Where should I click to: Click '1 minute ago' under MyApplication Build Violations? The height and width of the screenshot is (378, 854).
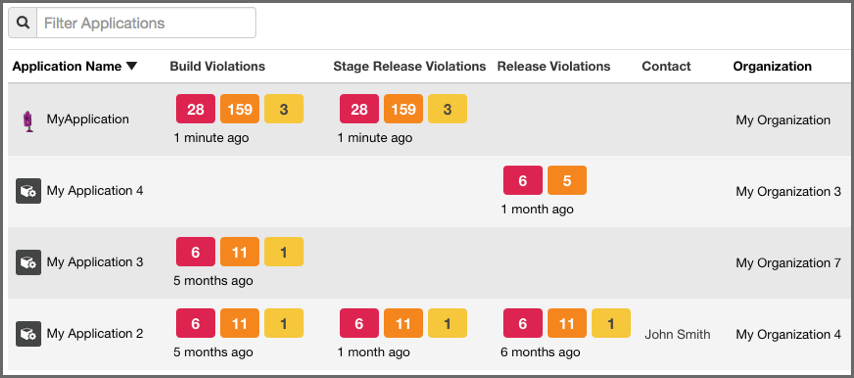pos(211,138)
